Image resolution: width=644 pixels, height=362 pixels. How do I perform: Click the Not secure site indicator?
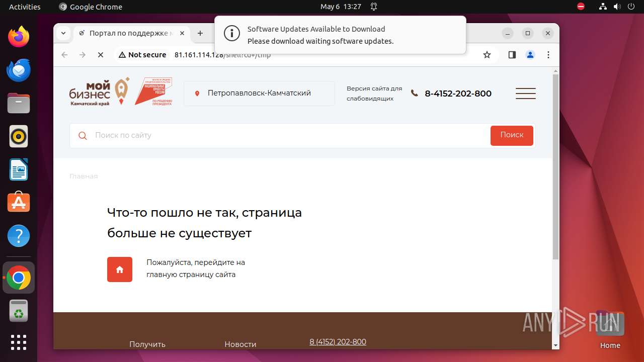pos(142,55)
